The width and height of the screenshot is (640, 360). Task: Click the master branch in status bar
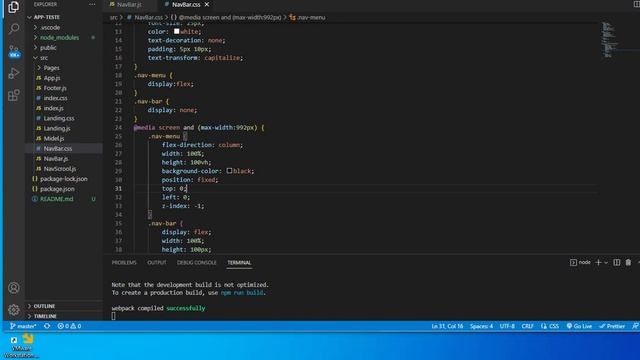coord(23,326)
